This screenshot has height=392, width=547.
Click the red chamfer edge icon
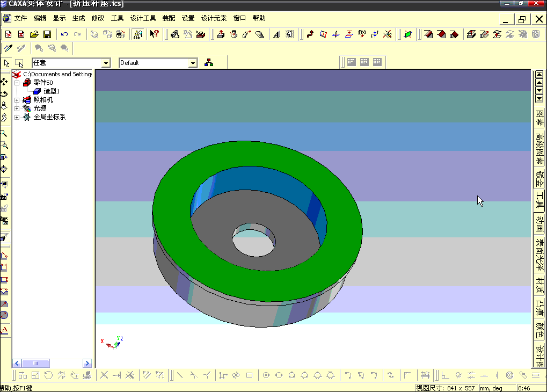[x=441, y=34]
